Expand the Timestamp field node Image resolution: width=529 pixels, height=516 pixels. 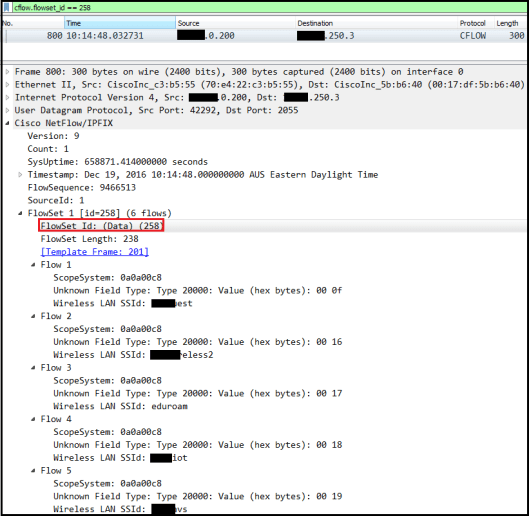20,174
